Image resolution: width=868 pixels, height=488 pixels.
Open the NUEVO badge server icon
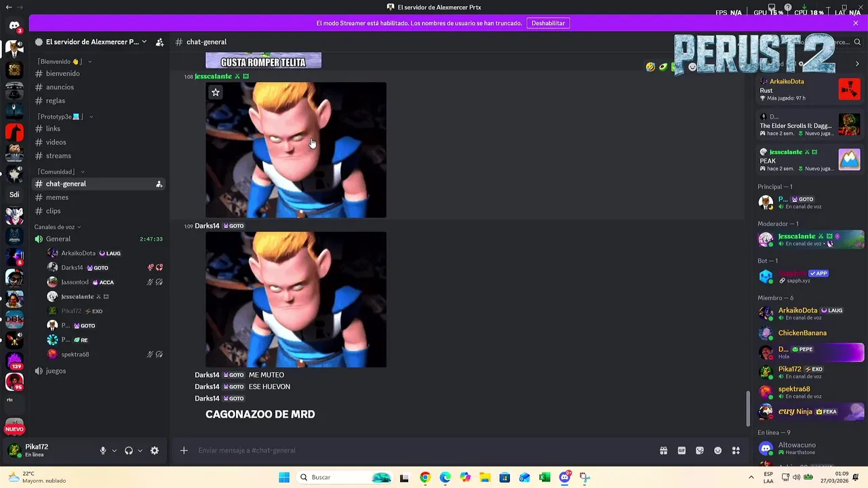[14, 428]
